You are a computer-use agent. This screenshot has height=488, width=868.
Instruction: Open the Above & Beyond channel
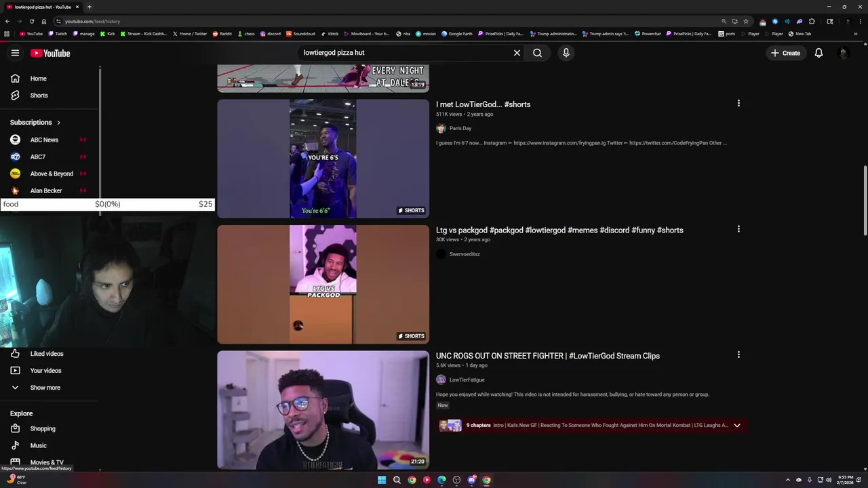[51, 174]
